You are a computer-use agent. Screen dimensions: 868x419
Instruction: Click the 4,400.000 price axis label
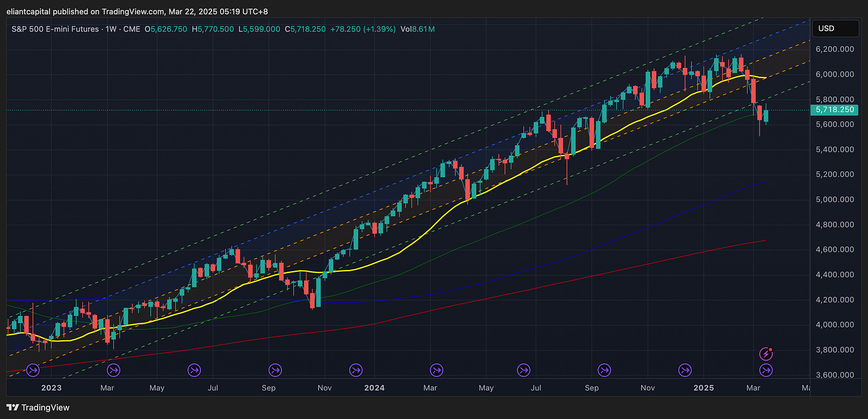tap(835, 275)
